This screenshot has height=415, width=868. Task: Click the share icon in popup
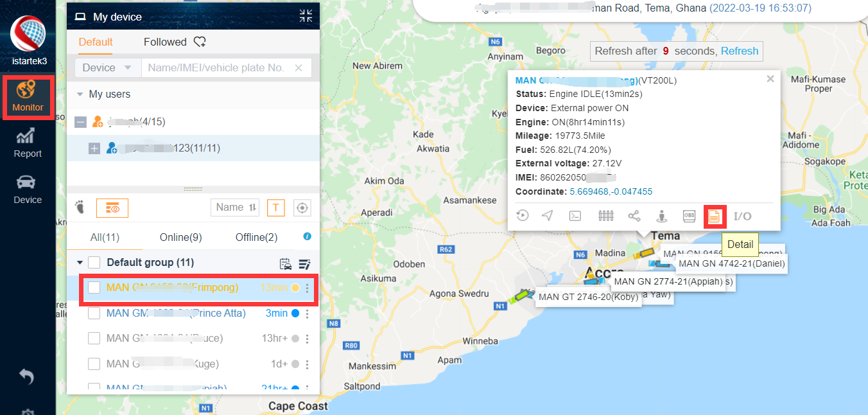pos(634,216)
